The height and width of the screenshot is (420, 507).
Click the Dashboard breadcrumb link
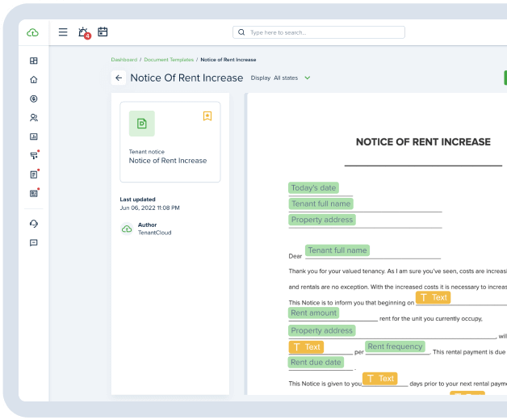click(124, 60)
